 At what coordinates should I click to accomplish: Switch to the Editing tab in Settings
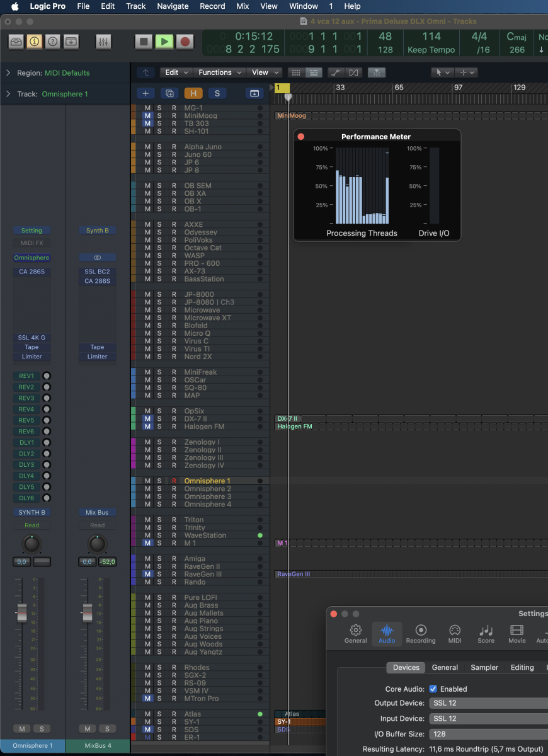point(522,668)
